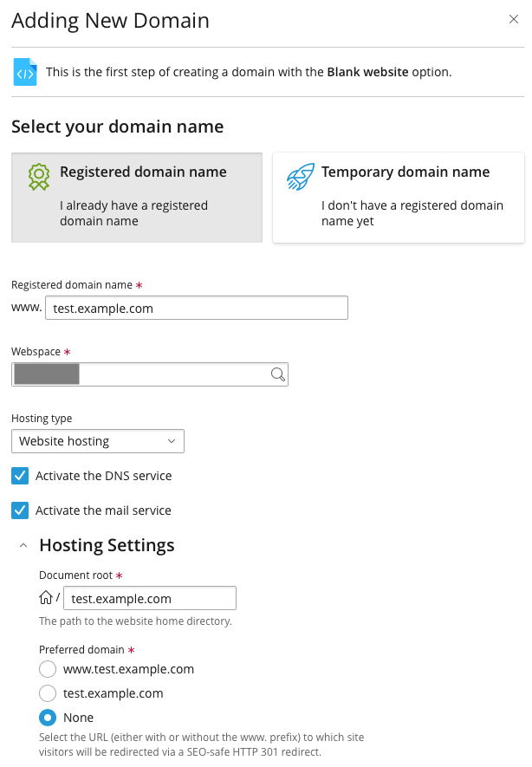Switch to Temporary domain name option

399,198
